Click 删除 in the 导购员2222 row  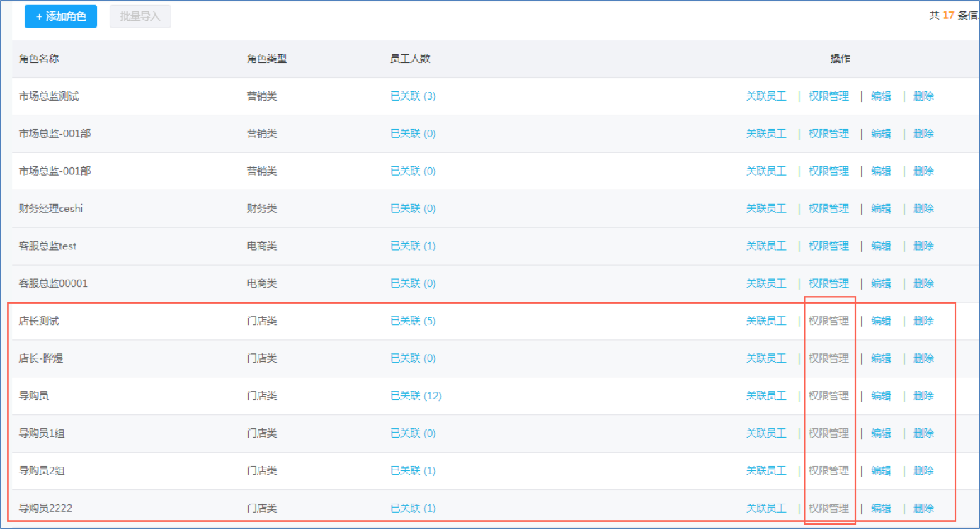923,509
